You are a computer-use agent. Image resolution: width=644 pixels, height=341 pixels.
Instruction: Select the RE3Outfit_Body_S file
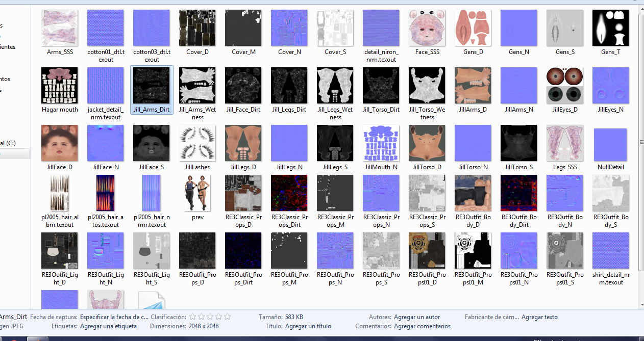click(611, 193)
